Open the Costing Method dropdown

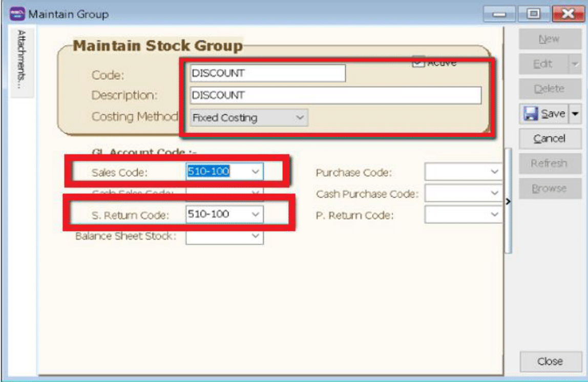(300, 118)
